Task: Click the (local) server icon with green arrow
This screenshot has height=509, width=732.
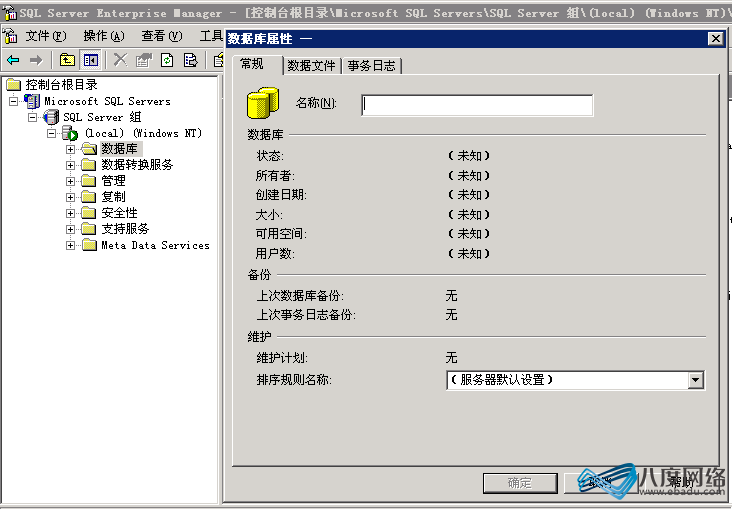Action: point(70,133)
